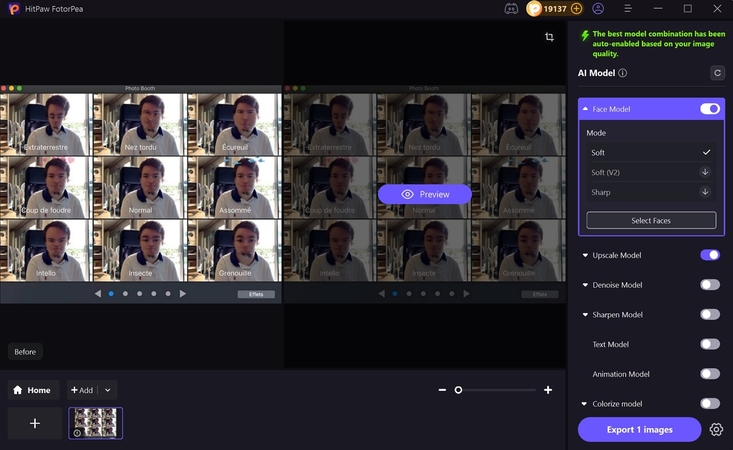Download the Soft (V2) face mode
This screenshot has width=733, height=450.
[705, 172]
